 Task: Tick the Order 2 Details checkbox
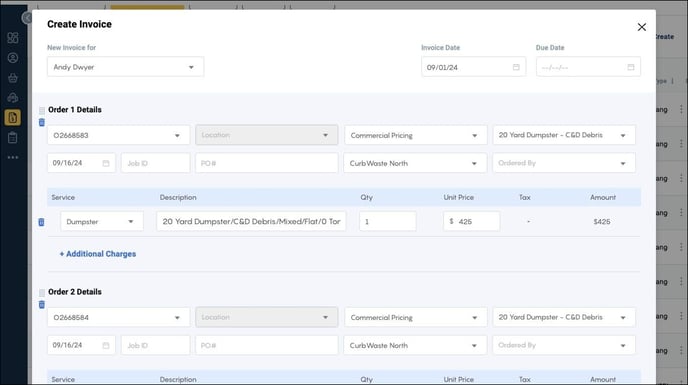(42, 292)
